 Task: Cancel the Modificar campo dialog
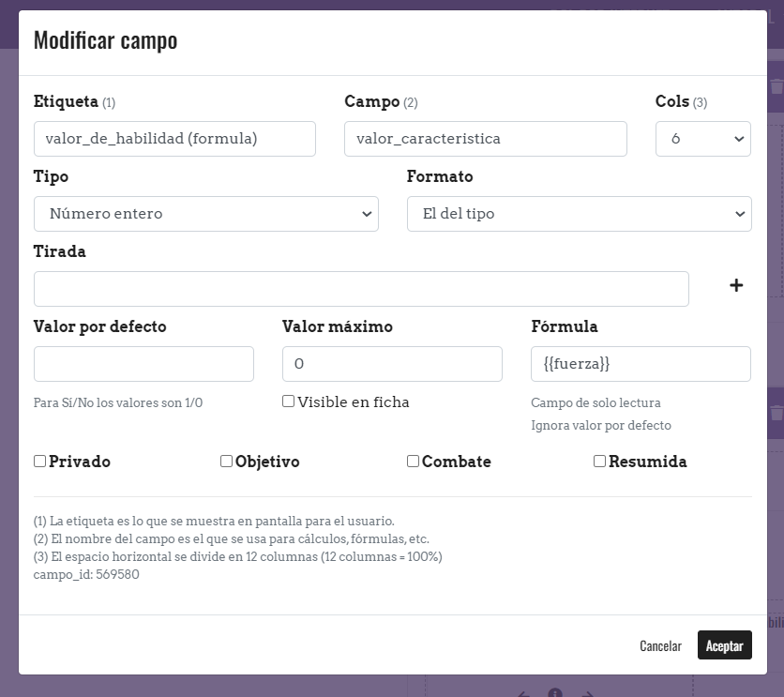(660, 645)
